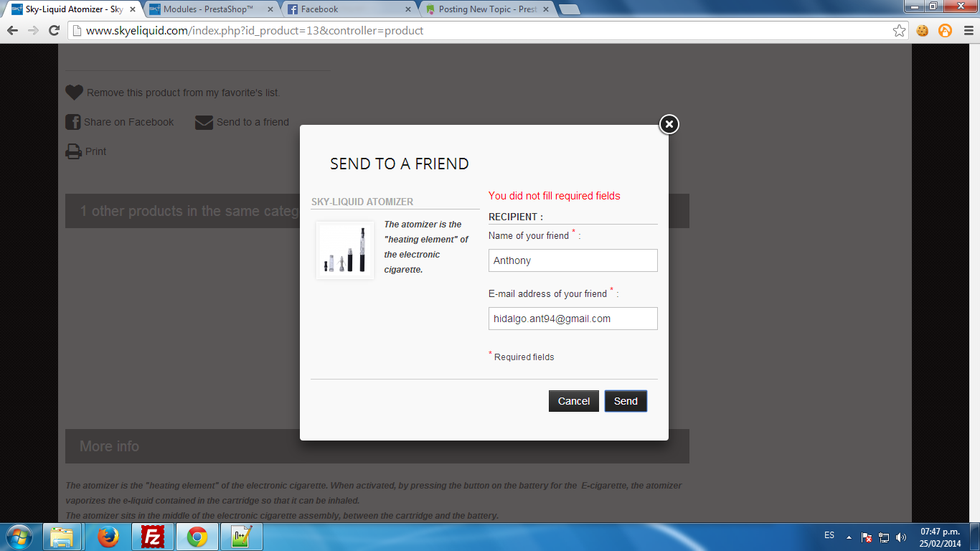Viewport: 980px width, 551px height.
Task: Click the Print link
Action: click(x=96, y=151)
